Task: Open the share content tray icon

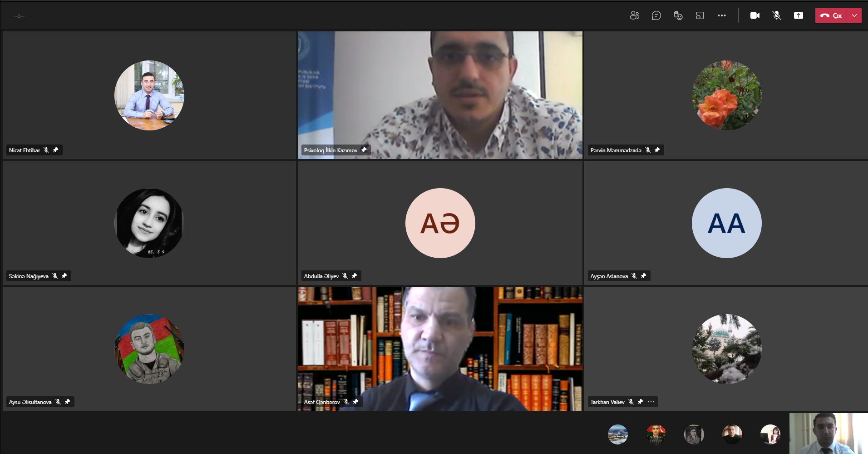Action: click(798, 15)
